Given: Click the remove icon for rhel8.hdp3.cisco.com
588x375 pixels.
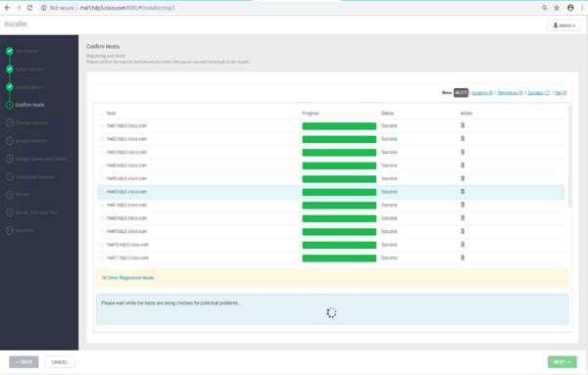Looking at the screenshot, I should (463, 218).
